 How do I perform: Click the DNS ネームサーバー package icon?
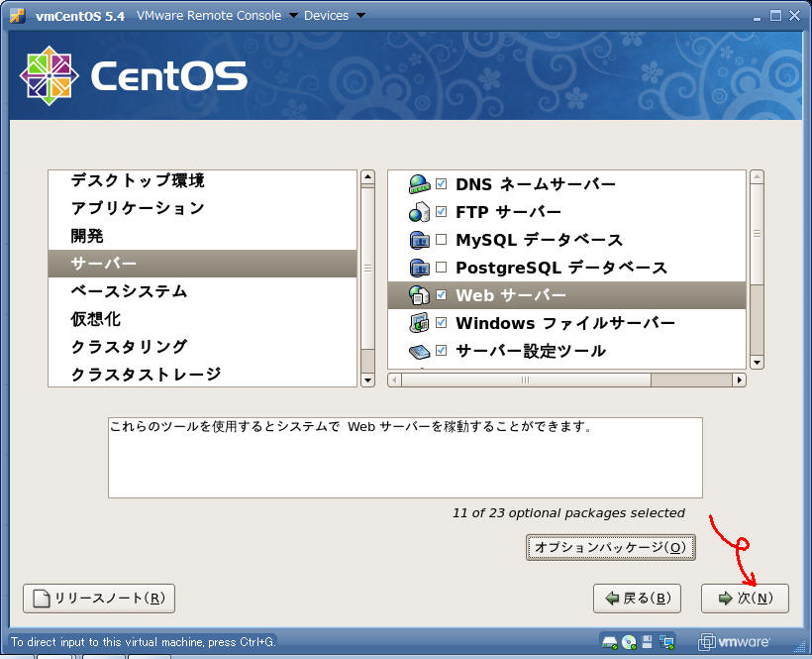(x=419, y=184)
